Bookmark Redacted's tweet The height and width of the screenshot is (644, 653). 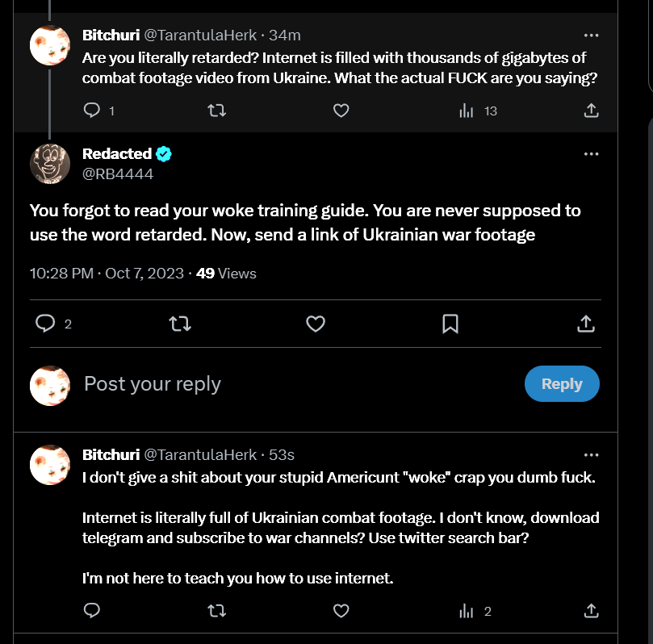[450, 324]
